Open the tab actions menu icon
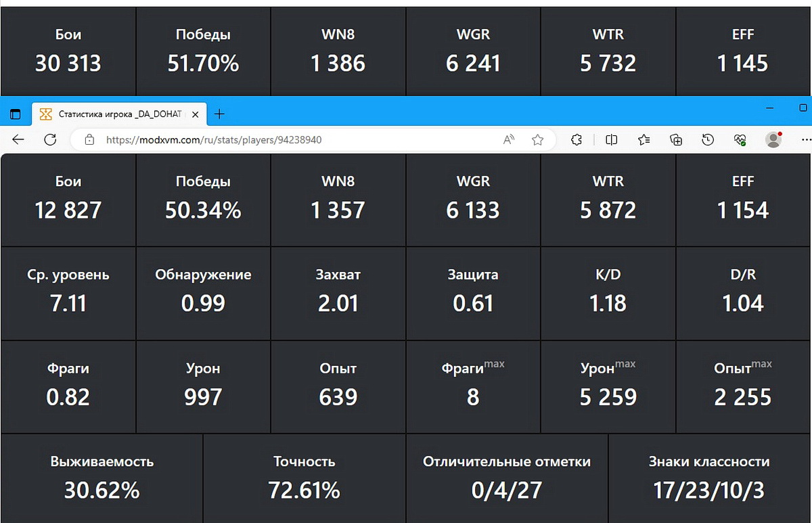The image size is (812, 523). [16, 114]
